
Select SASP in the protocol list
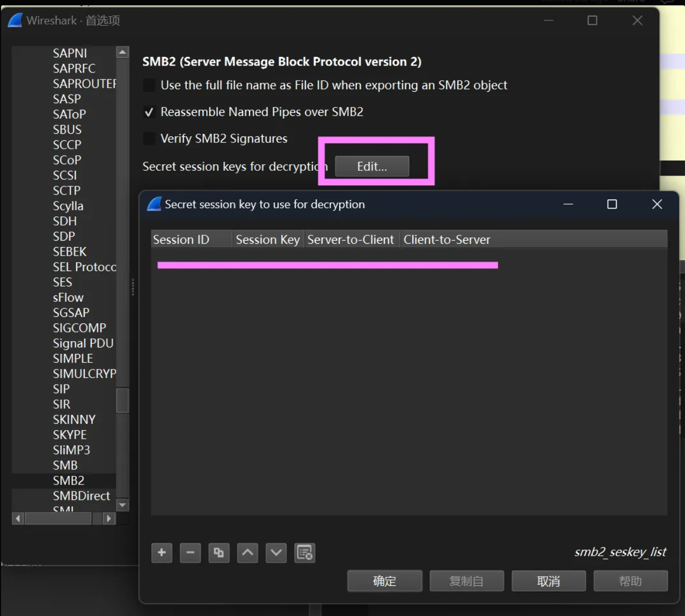[x=67, y=99]
